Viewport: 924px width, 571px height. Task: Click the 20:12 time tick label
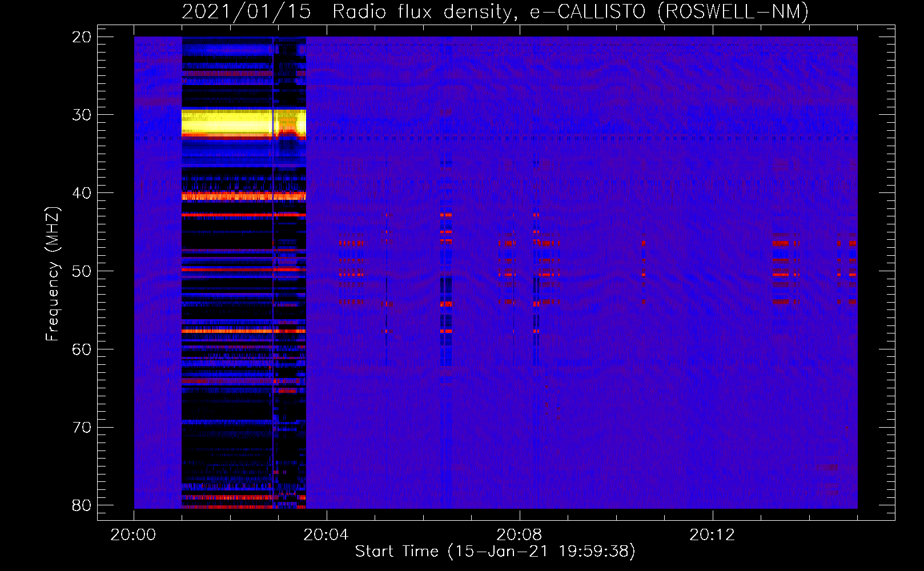(x=712, y=535)
